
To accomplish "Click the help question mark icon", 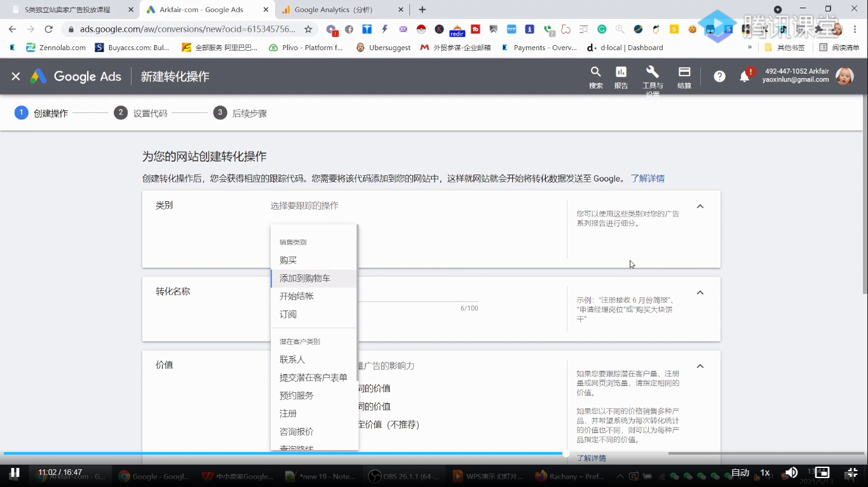I will click(x=719, y=76).
